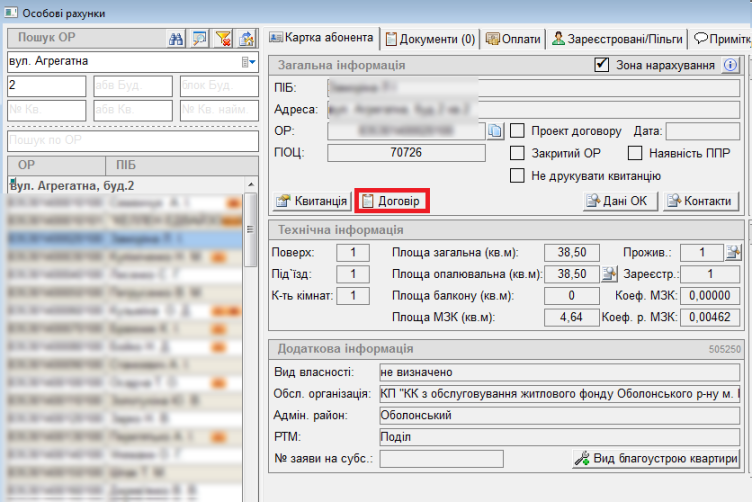Enable the Проект договору checkbox

tap(518, 131)
